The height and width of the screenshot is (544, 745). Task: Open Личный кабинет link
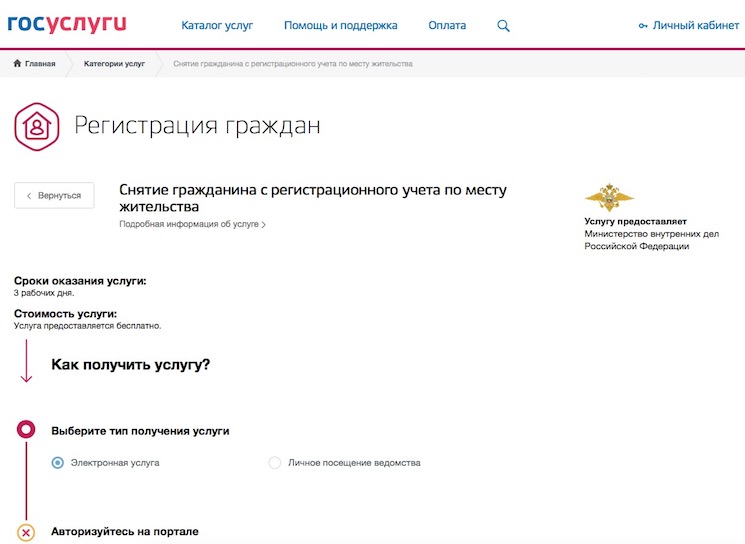[x=696, y=25]
